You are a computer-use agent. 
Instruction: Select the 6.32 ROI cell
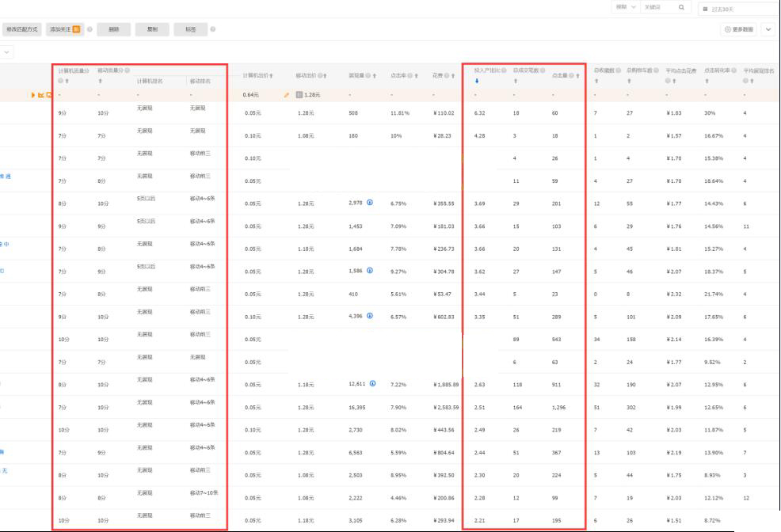tap(479, 113)
